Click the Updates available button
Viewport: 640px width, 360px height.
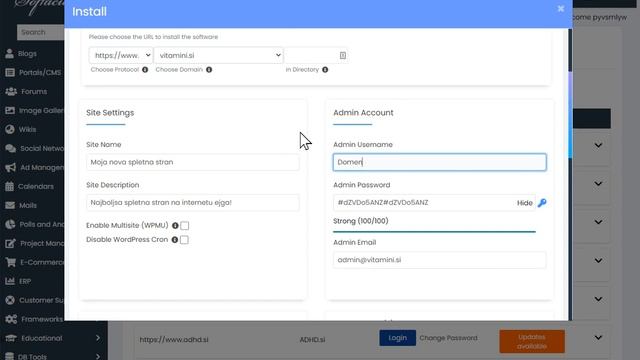(x=532, y=342)
